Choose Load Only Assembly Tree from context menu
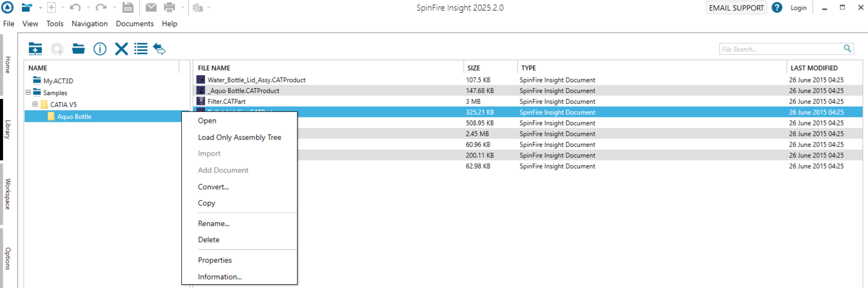This screenshot has width=868, height=288. coord(239,137)
